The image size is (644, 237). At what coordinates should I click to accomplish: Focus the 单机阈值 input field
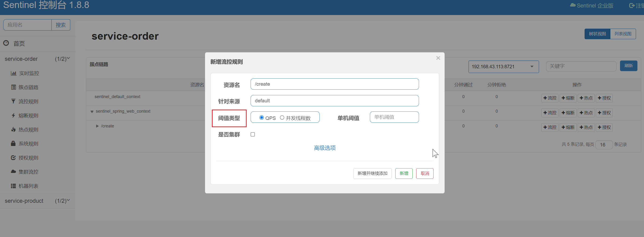[x=394, y=117]
